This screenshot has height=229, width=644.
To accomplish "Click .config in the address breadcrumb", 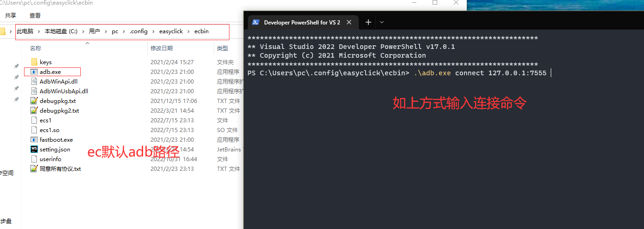I will pyautogui.click(x=138, y=31).
